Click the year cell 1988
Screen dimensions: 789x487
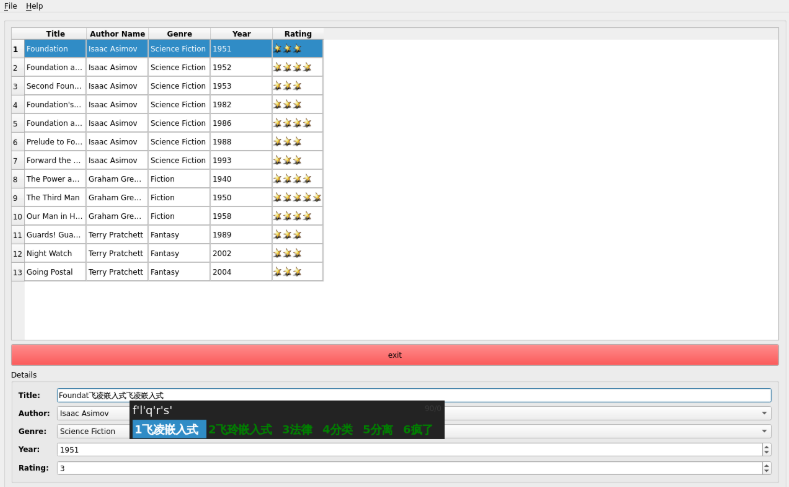pyautogui.click(x=241, y=141)
